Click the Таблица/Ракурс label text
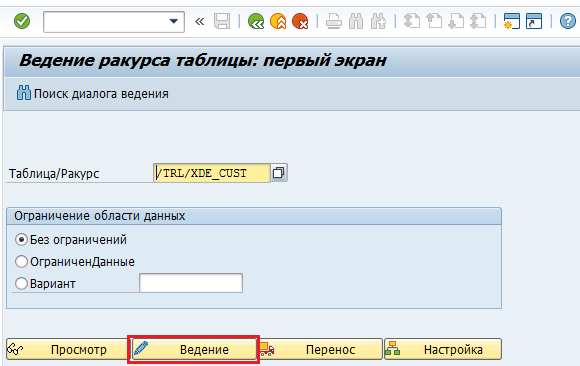This screenshot has width=580, height=366. click(x=54, y=174)
